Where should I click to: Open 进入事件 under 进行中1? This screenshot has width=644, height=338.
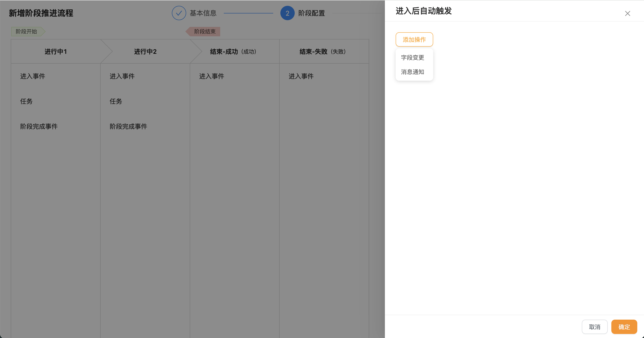32,76
